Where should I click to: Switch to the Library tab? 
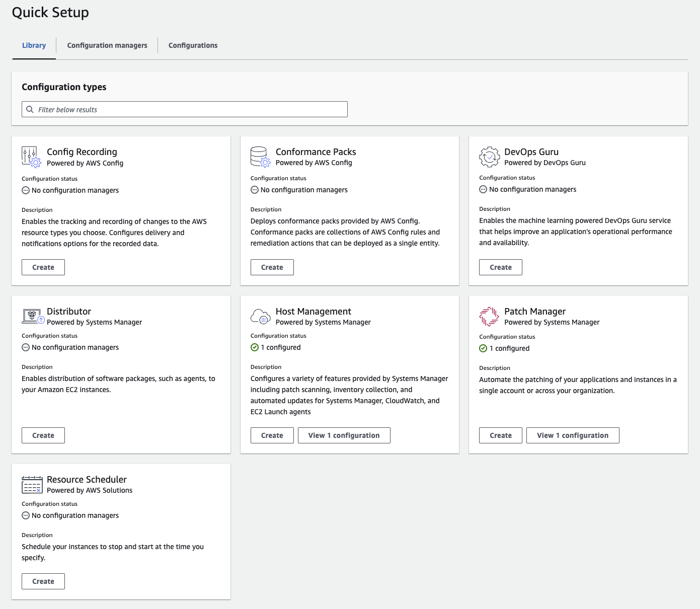pos(34,45)
